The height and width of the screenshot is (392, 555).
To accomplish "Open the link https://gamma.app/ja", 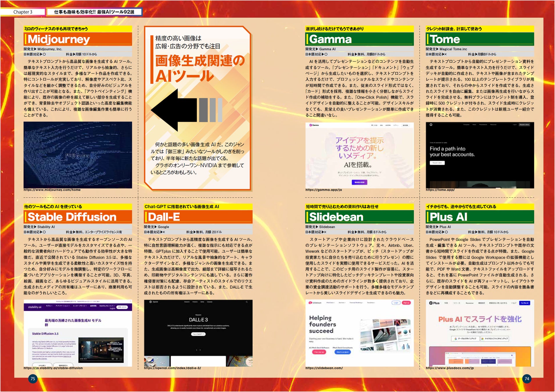I will pos(324,190).
